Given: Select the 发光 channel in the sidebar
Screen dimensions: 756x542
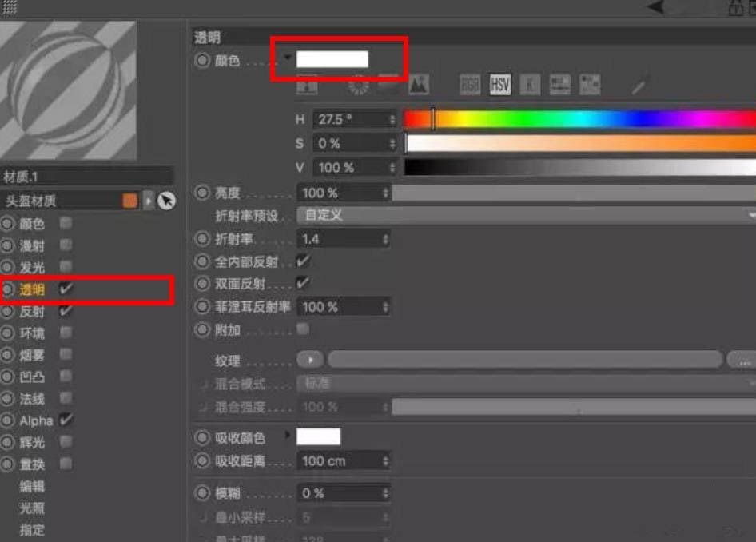Looking at the screenshot, I should [30, 268].
